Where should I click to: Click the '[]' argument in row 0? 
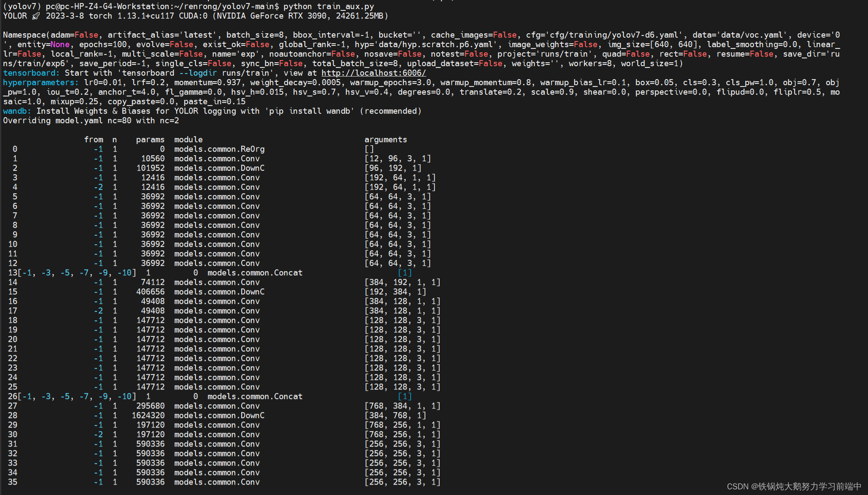pyautogui.click(x=369, y=149)
